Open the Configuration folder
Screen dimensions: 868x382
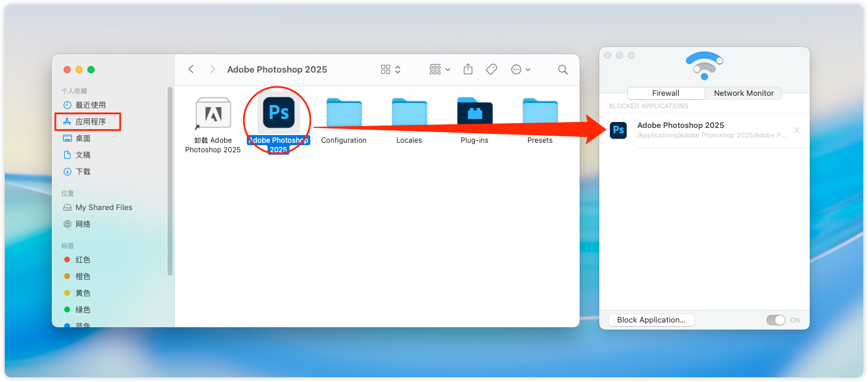coord(344,112)
